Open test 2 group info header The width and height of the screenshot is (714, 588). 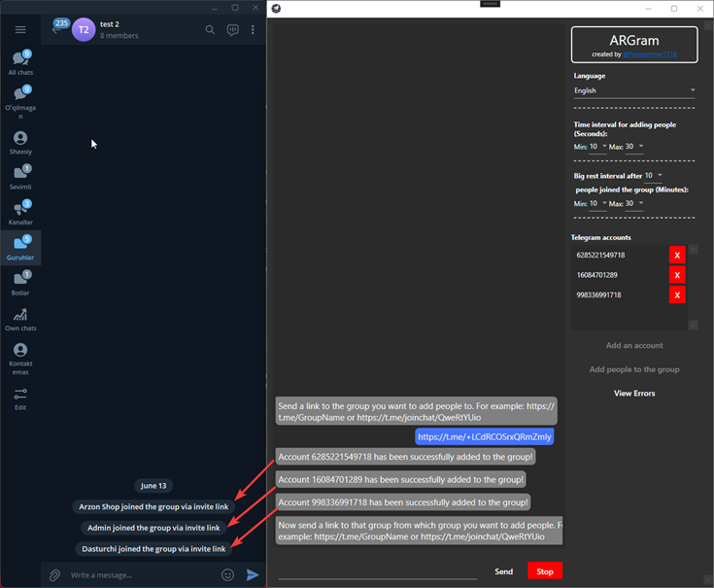coord(119,29)
